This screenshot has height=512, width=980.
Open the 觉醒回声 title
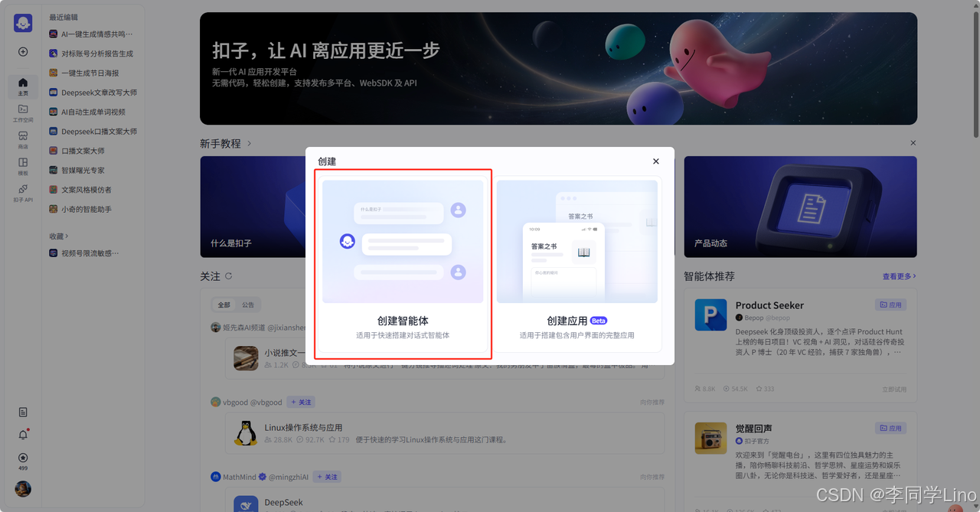754,429
